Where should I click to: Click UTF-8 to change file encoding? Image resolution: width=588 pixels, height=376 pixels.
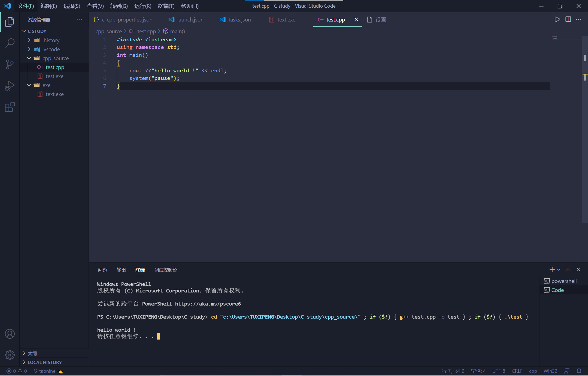click(x=498, y=371)
